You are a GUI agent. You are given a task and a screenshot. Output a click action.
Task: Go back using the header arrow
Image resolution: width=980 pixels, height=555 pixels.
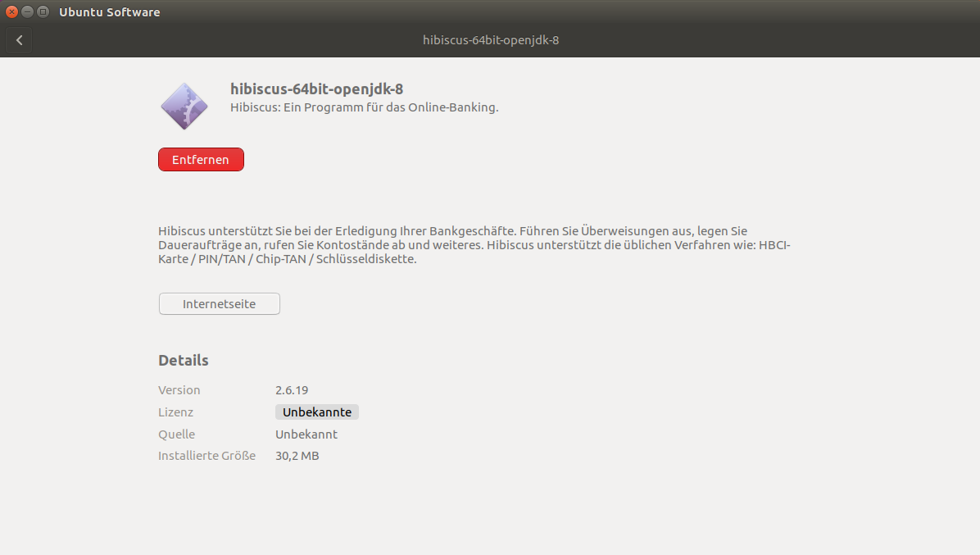pyautogui.click(x=20, y=40)
